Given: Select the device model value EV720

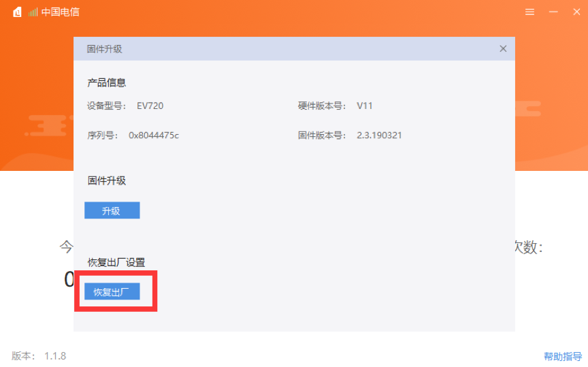Looking at the screenshot, I should coord(150,106).
